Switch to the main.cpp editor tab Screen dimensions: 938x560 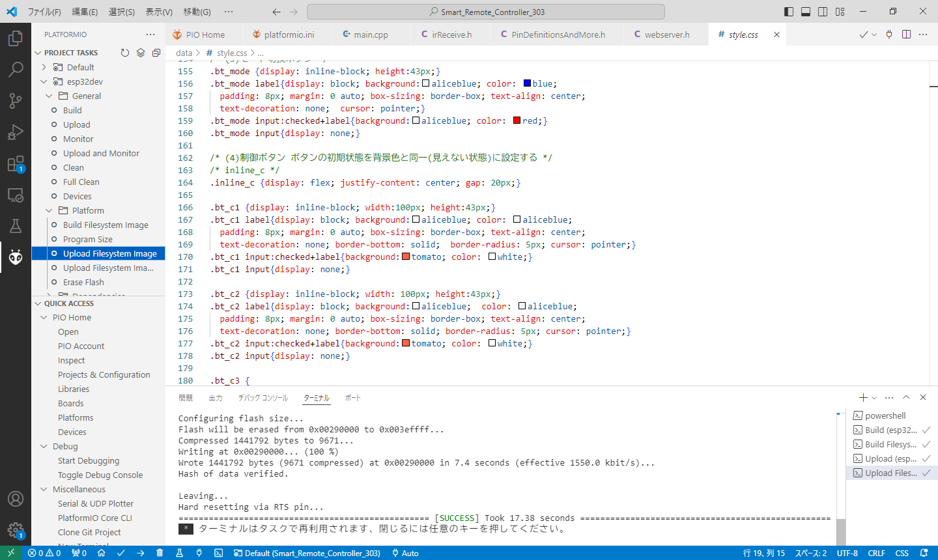click(x=370, y=35)
